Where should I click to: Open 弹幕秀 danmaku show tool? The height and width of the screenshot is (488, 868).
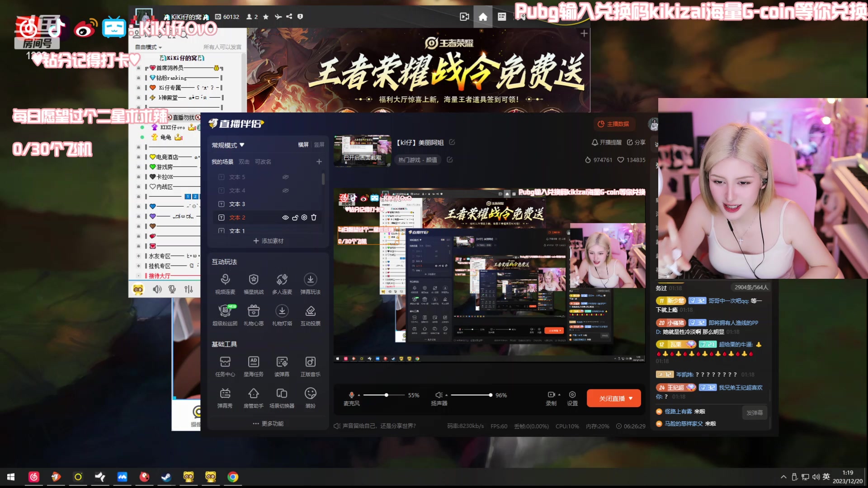pyautogui.click(x=225, y=398)
